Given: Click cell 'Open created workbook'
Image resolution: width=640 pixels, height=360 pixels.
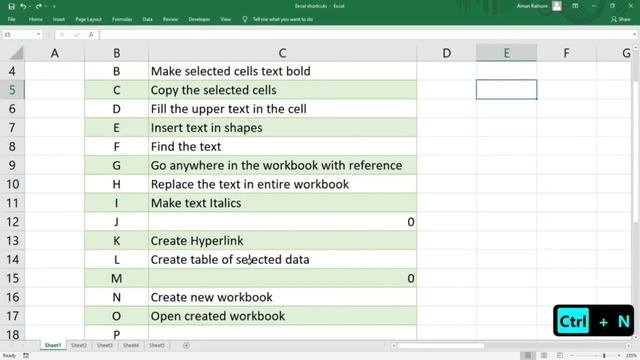Looking at the screenshot, I should coord(282,316).
